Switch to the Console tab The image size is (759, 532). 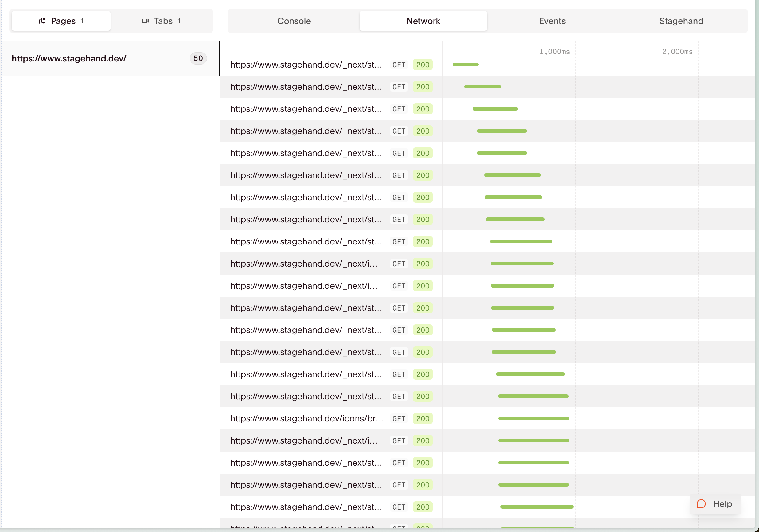tap(294, 21)
